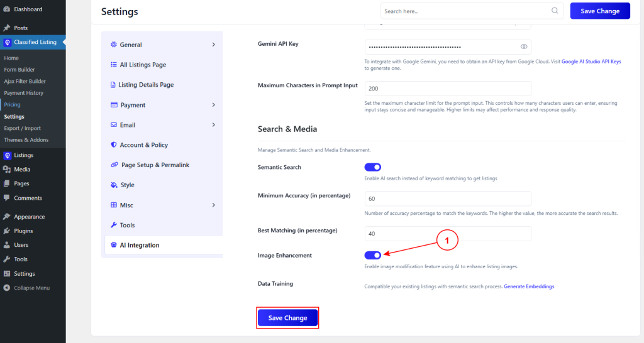The width and height of the screenshot is (644, 343).
Task: Click the AI Integration chip icon
Action: [x=114, y=245]
